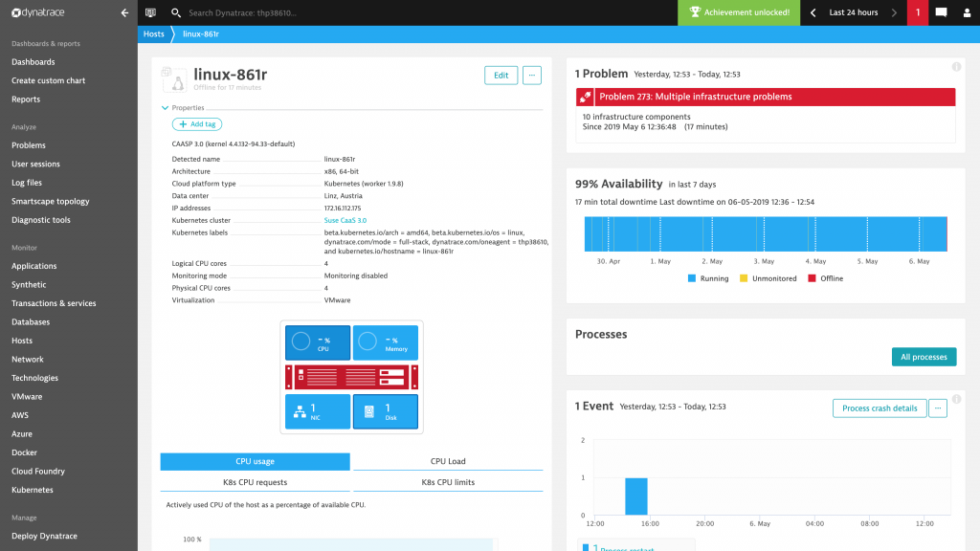Viewport: 980px width, 551px height.
Task: Switch to the CPU Load tab
Action: point(448,462)
